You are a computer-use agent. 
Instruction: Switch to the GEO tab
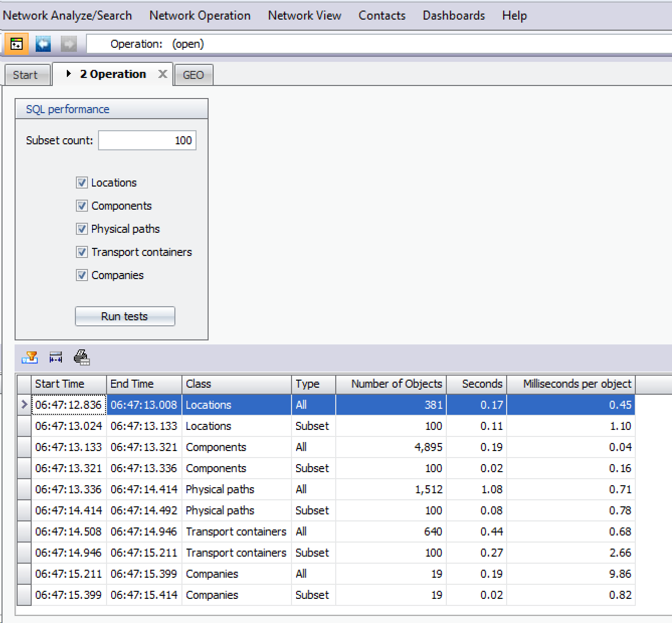[x=194, y=75]
